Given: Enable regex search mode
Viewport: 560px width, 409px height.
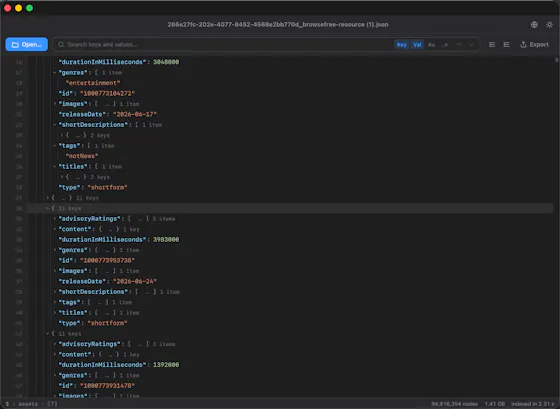Looking at the screenshot, I should click(445, 45).
